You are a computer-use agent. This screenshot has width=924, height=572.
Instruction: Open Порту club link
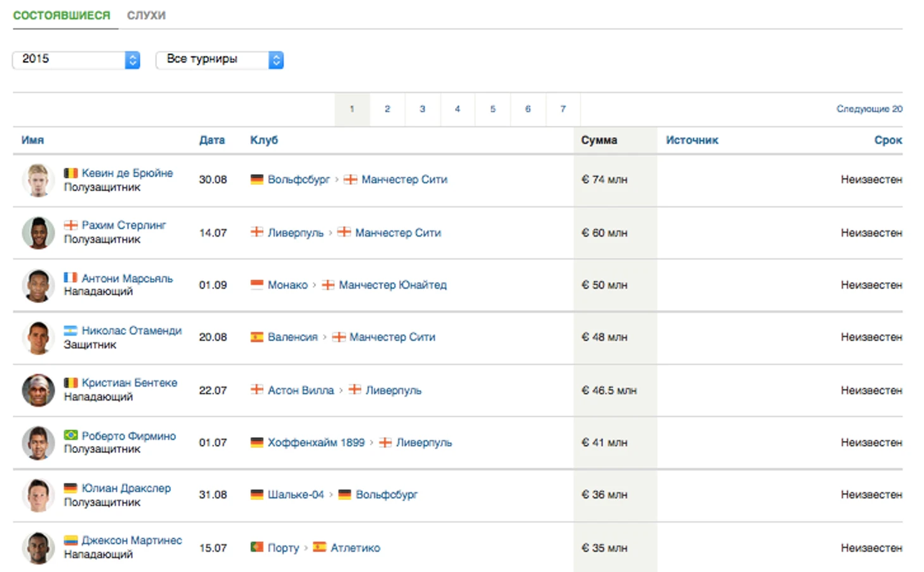[x=284, y=548]
